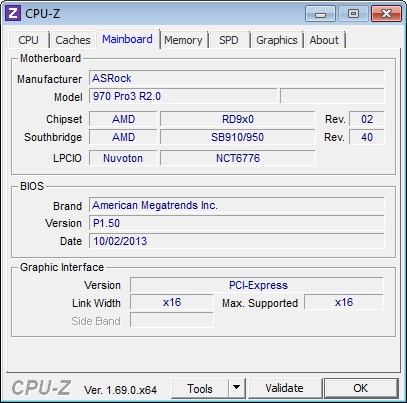Click the disabled maximize window button

pyautogui.click(x=353, y=14)
